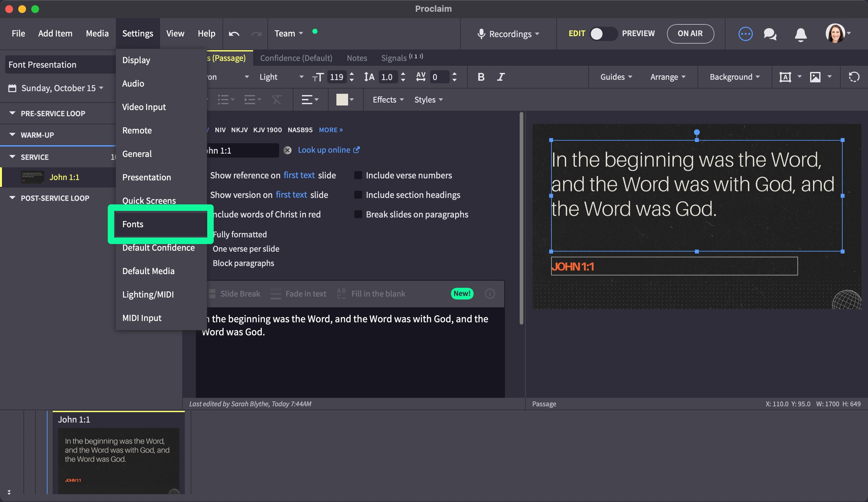Choose Display from the Settings menu
Screen dimensions: 868x502
coord(161,60)
